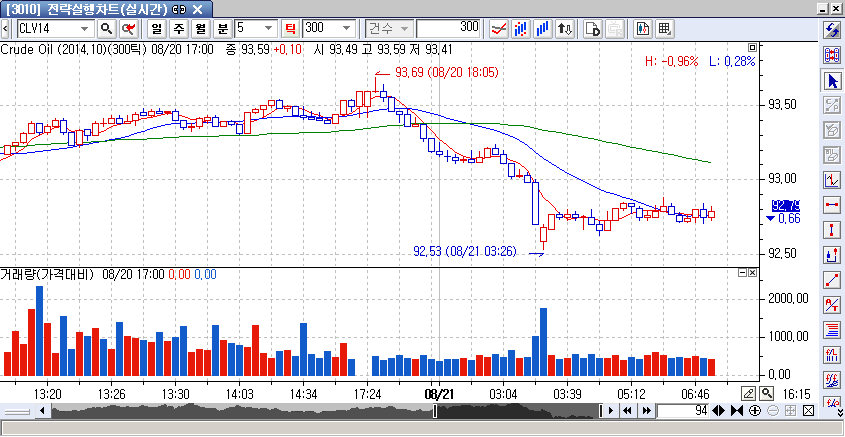Click the bar chart indicator icon
The image size is (845, 437).
point(543,28)
